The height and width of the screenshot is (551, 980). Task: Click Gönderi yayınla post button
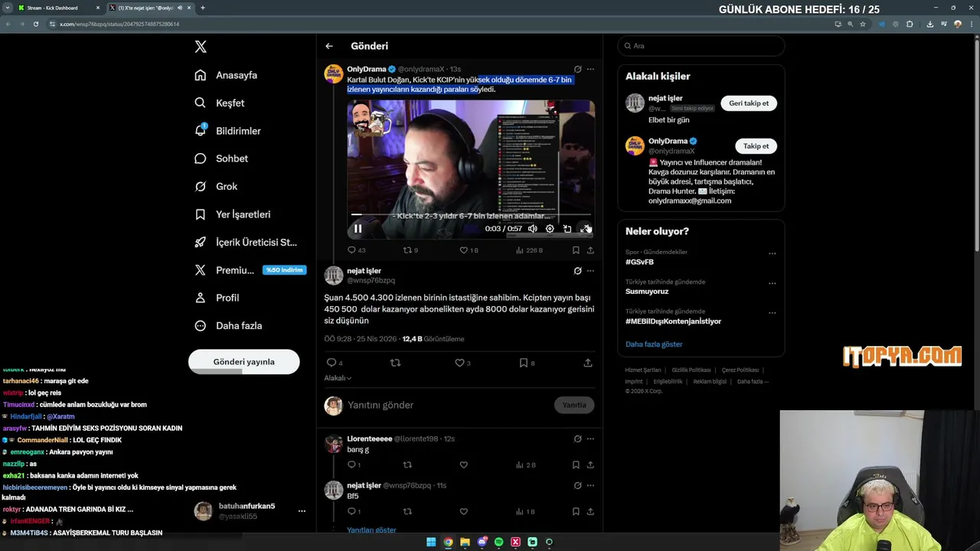click(243, 362)
